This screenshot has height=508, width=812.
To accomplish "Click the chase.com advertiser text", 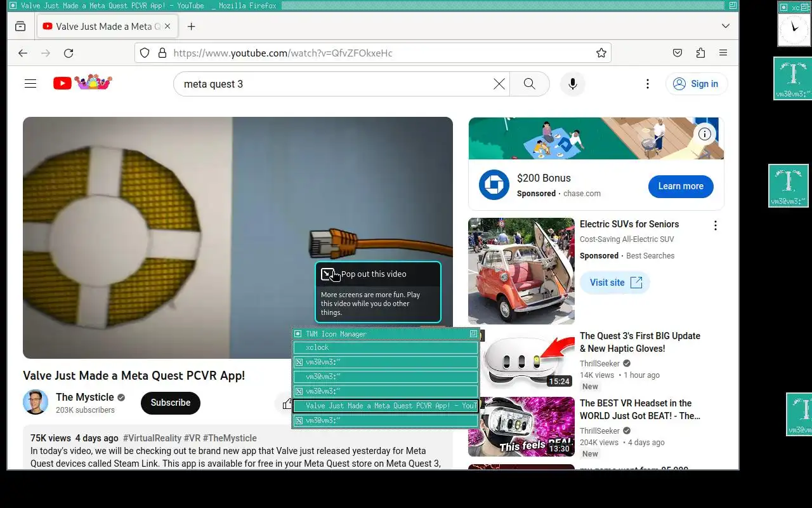I will pos(582,194).
